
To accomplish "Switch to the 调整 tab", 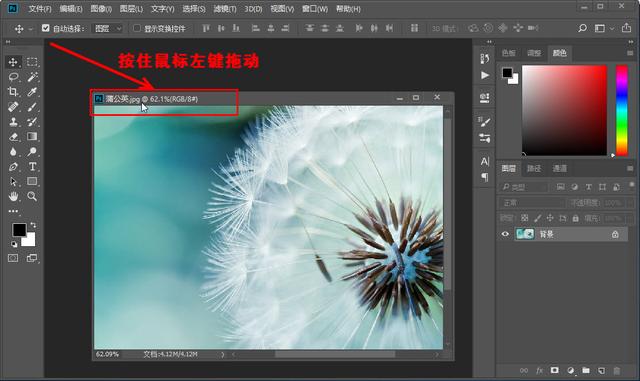I will pos(534,53).
